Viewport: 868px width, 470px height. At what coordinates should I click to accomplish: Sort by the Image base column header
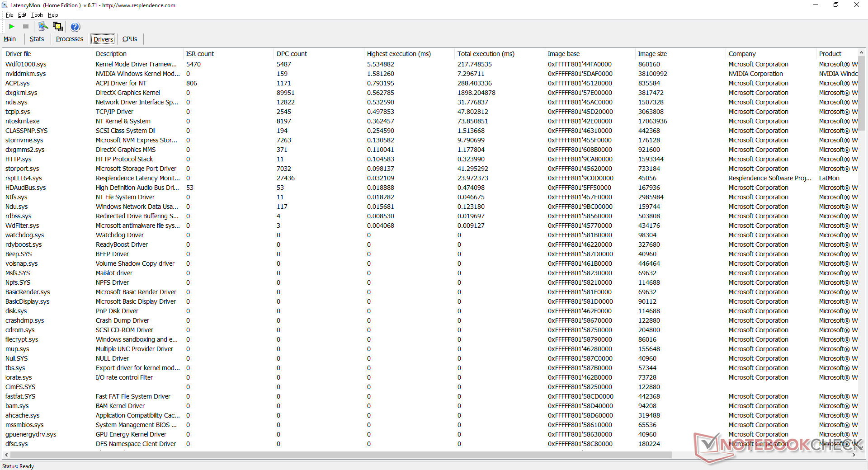point(590,54)
